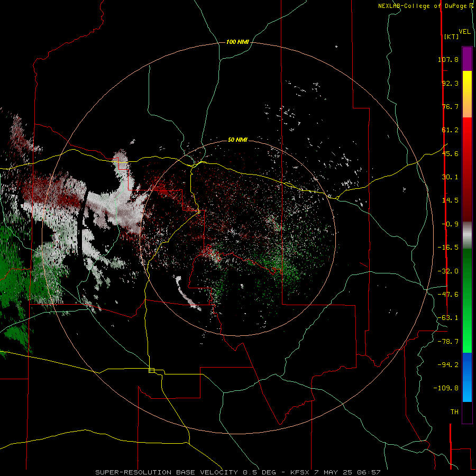Click the 107.8 velocity scale value

[x=448, y=59]
